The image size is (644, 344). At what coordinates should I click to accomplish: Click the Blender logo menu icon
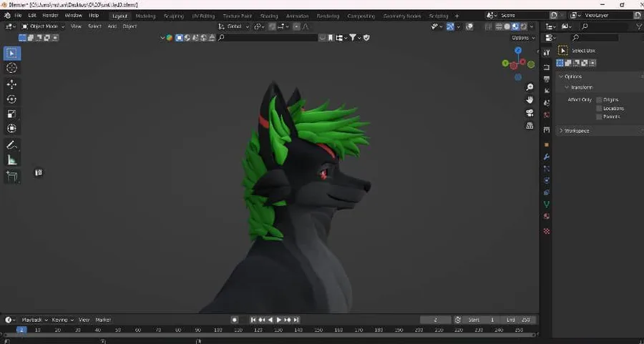(7, 16)
